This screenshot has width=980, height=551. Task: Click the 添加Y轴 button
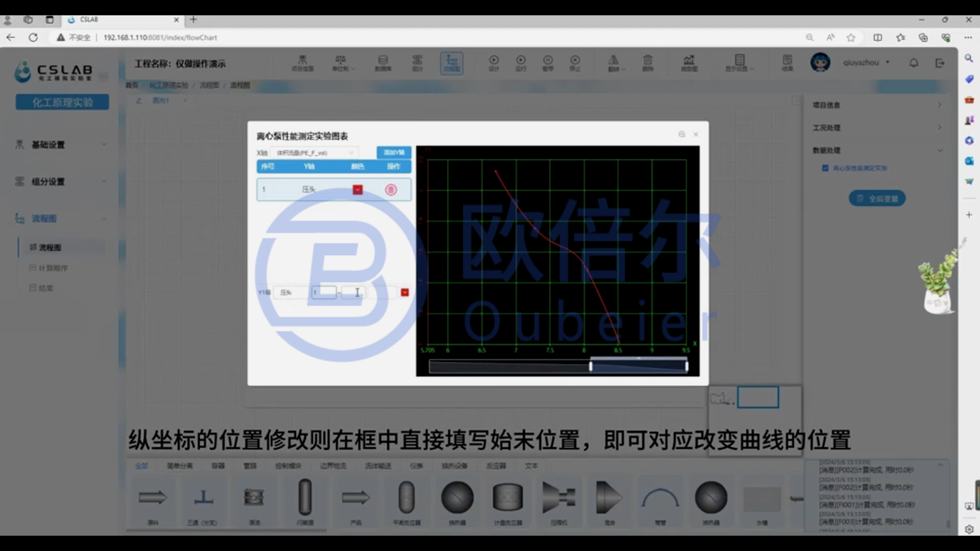click(394, 153)
